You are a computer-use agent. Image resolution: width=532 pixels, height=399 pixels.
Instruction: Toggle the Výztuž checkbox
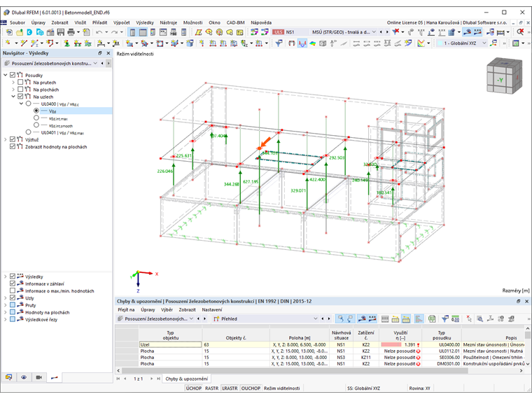[x=13, y=139]
